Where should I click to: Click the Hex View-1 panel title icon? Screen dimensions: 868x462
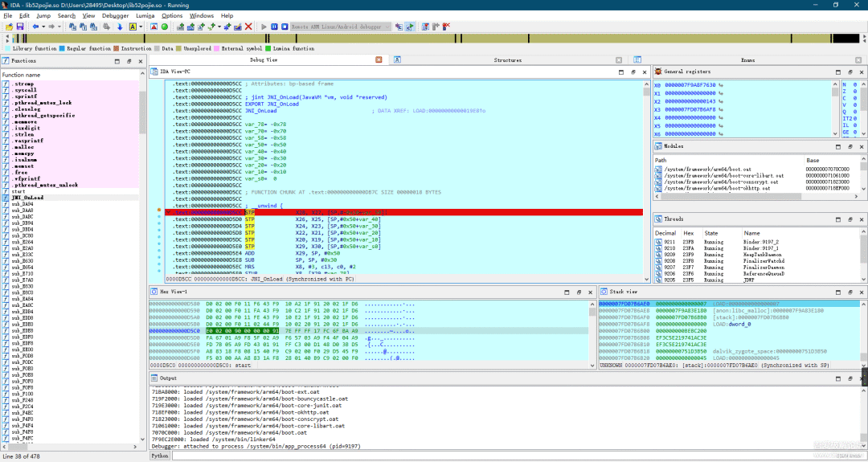154,291
